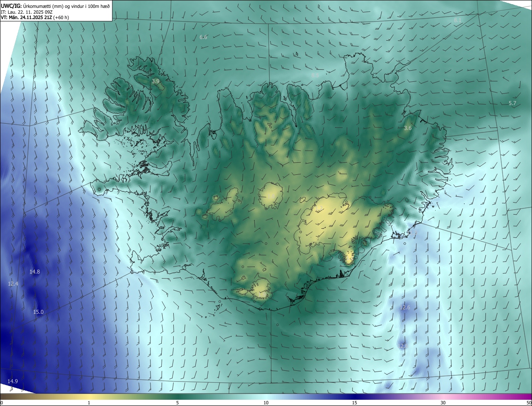The height and width of the screenshot is (406, 532).
Task: Click the 14.8 value on the map
Action: tap(34, 272)
